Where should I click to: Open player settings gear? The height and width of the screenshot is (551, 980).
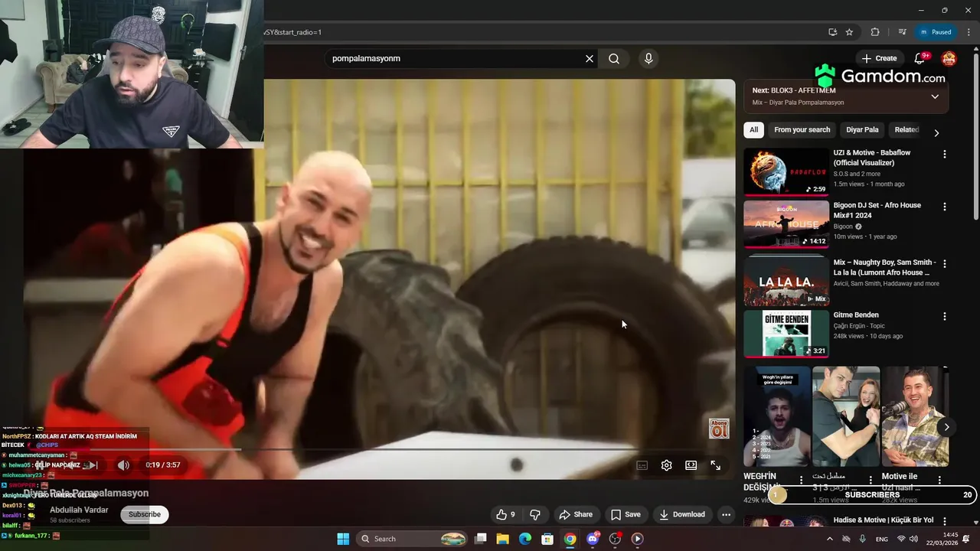(666, 465)
